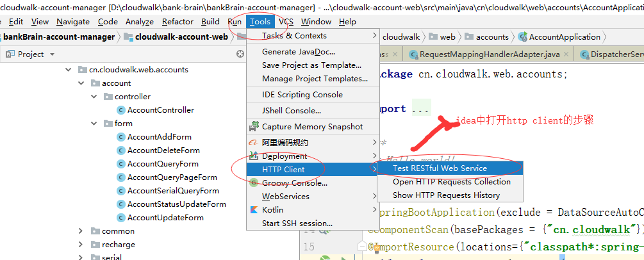The height and width of the screenshot is (260, 644).
Task: Choose Show HTTP Requests History
Action: coord(446,195)
